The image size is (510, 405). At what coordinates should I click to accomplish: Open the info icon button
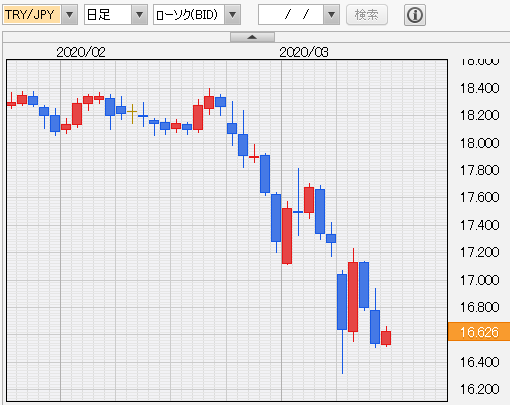point(415,15)
